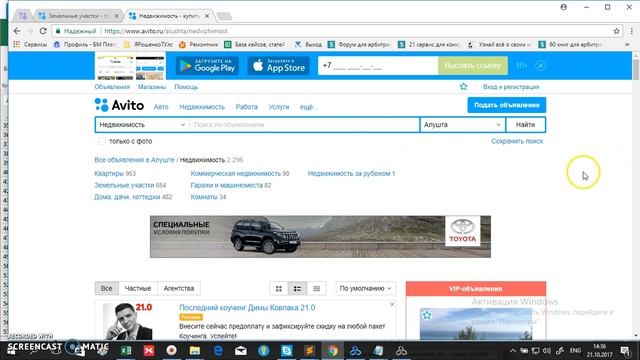Select the Частные listings tab

pos(138,288)
